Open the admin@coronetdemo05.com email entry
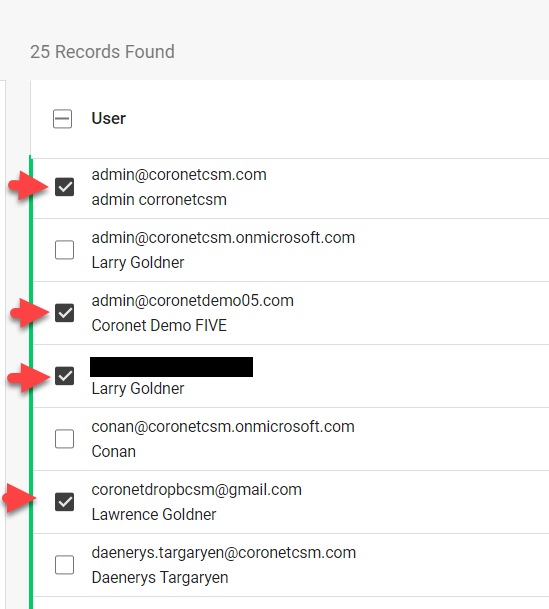 coord(193,301)
